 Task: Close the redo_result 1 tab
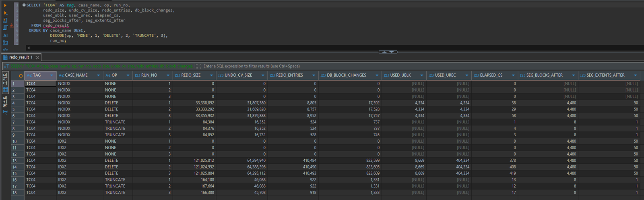click(37, 57)
